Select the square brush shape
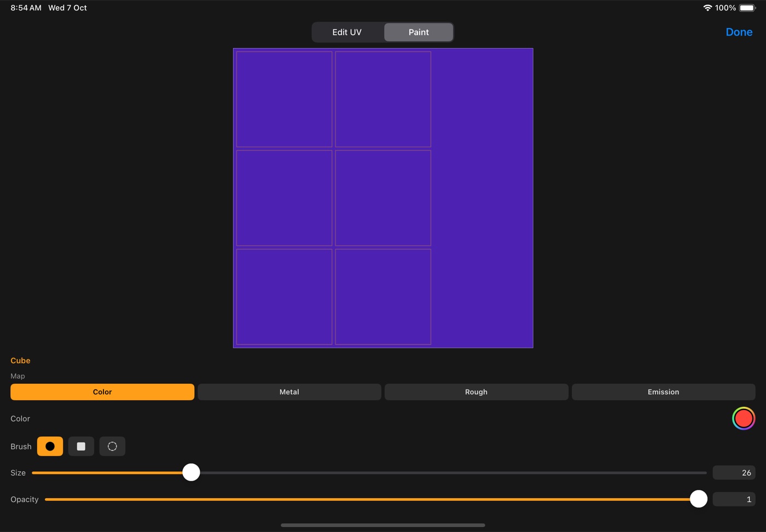Image resolution: width=766 pixels, height=532 pixels. tap(81, 446)
